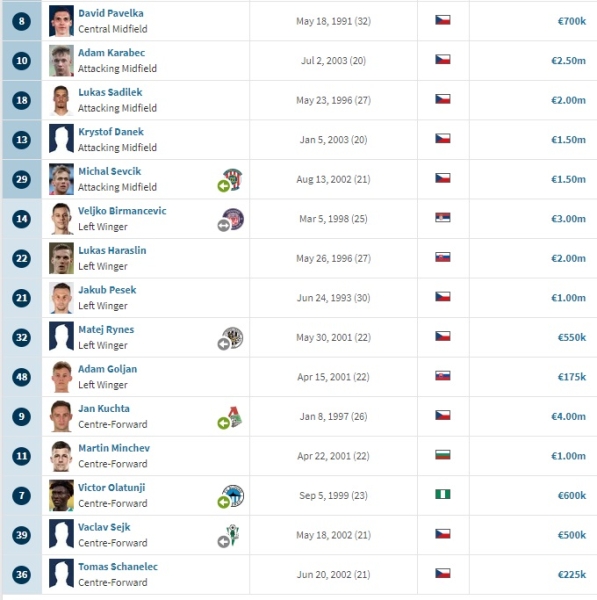Click Jakub Pesek's player photo thumbnail
Image resolution: width=597 pixels, height=600 pixels.
pyautogui.click(x=61, y=298)
